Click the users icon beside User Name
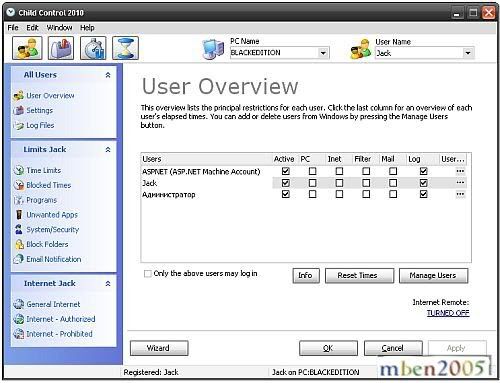The width and height of the screenshot is (500, 383). pos(361,49)
